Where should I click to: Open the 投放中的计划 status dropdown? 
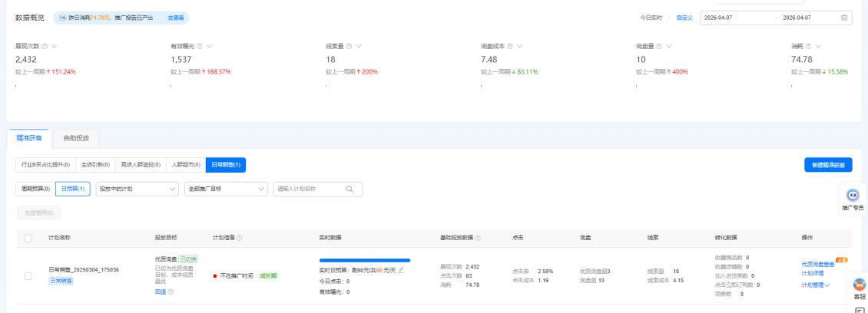[x=138, y=188]
